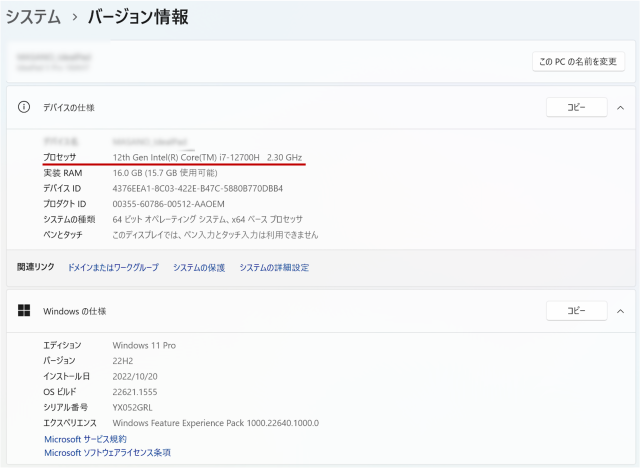
Task: Click the デバイス ID label
Action: (62, 188)
